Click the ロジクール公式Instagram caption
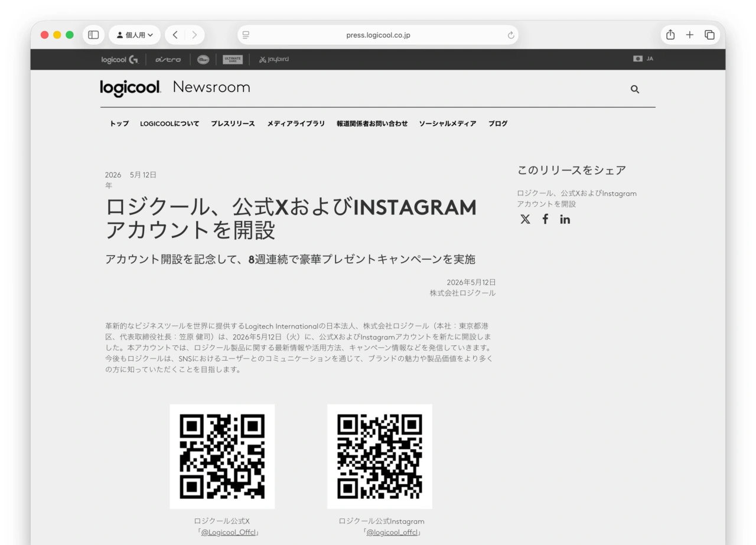The image size is (756, 545). pos(382,521)
